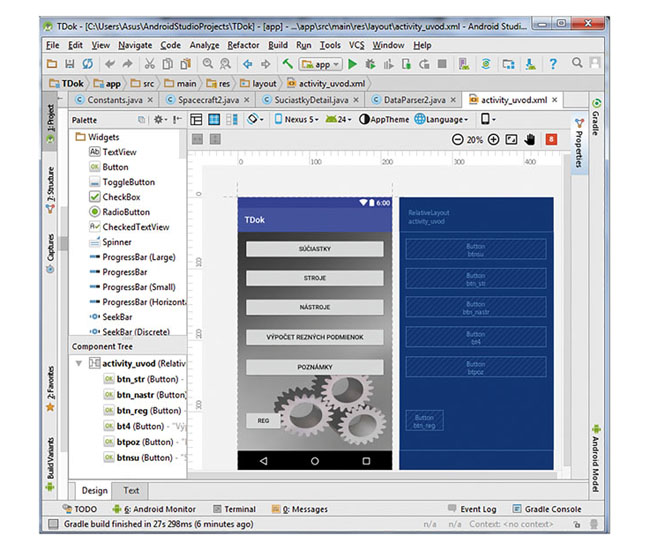Select btpoz in Component Tree

point(145,442)
